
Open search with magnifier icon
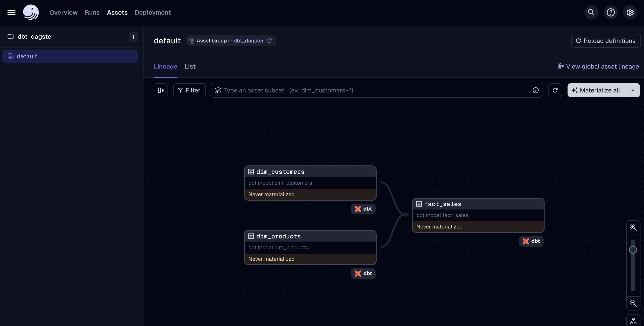coord(591,12)
